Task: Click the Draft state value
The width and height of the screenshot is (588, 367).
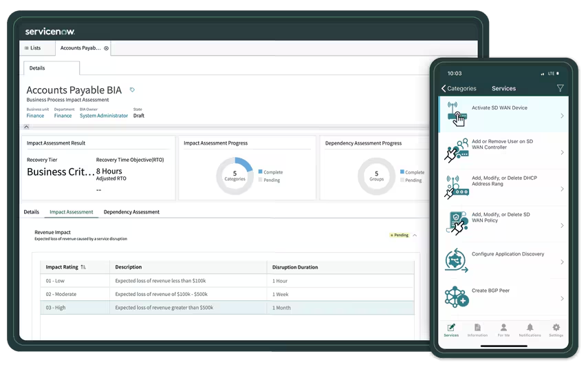Action: tap(139, 116)
